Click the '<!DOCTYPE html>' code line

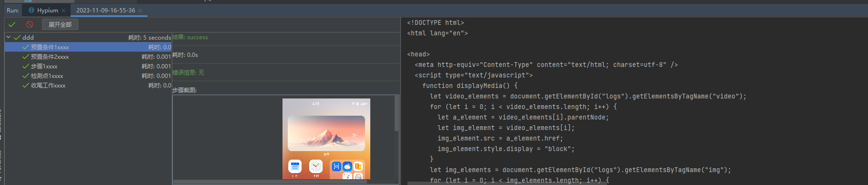coord(435,22)
